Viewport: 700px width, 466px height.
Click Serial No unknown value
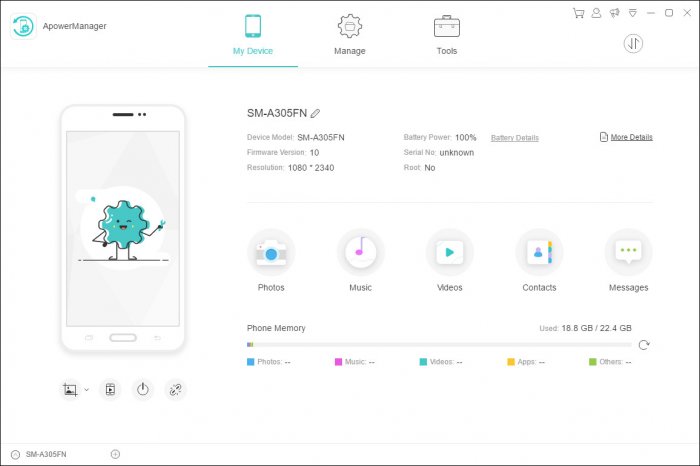point(457,153)
